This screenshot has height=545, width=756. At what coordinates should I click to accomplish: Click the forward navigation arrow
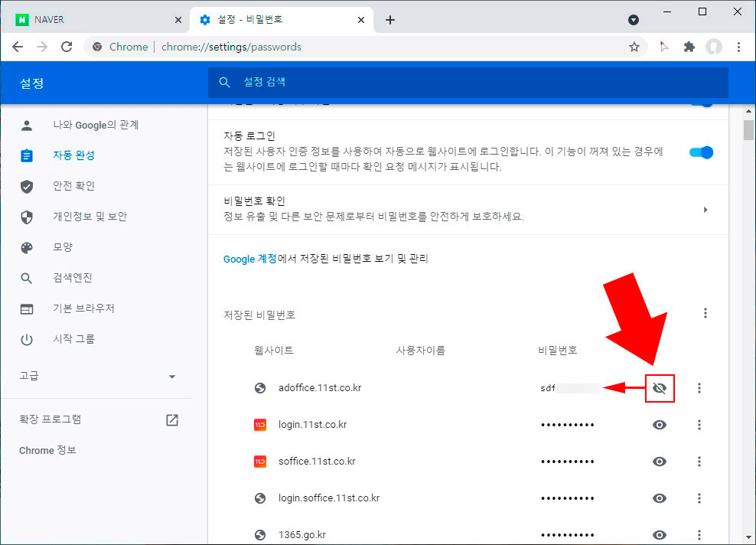pyautogui.click(x=42, y=47)
